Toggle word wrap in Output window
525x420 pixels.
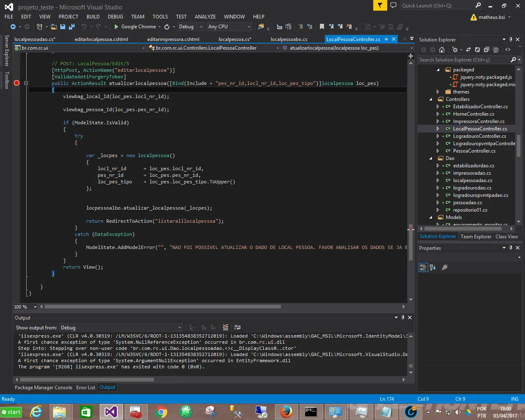click(x=237, y=327)
